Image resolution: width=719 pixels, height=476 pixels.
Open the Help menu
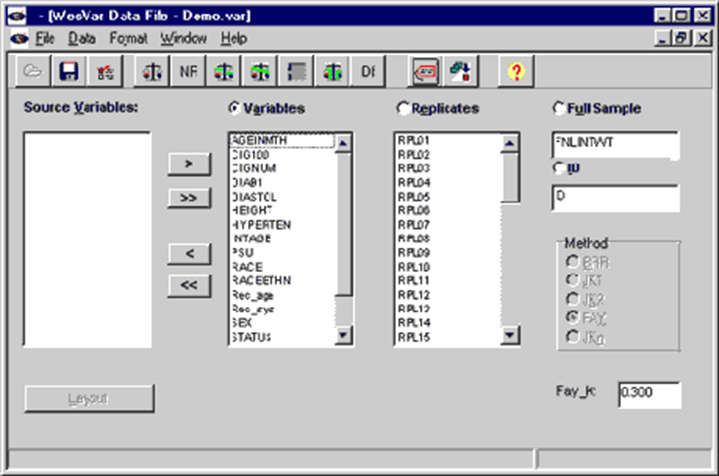(x=234, y=39)
